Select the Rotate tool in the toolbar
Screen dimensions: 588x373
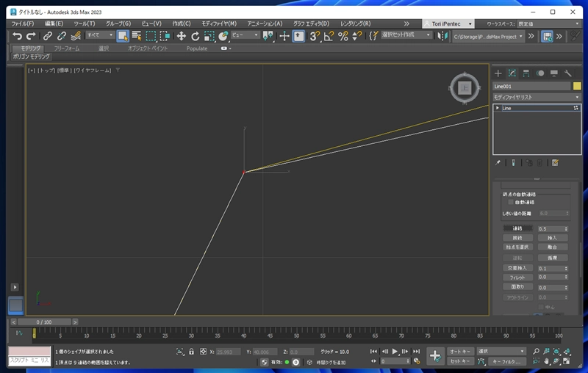click(x=196, y=35)
